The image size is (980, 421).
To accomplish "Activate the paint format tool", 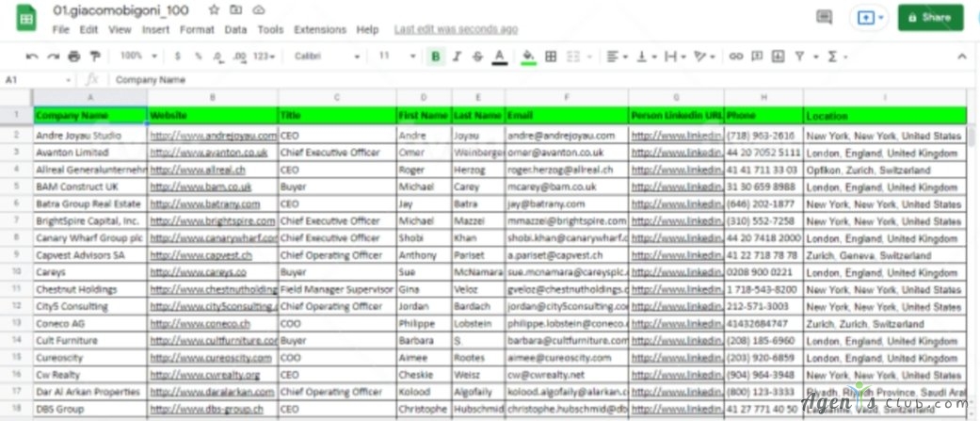I will pos(94,57).
